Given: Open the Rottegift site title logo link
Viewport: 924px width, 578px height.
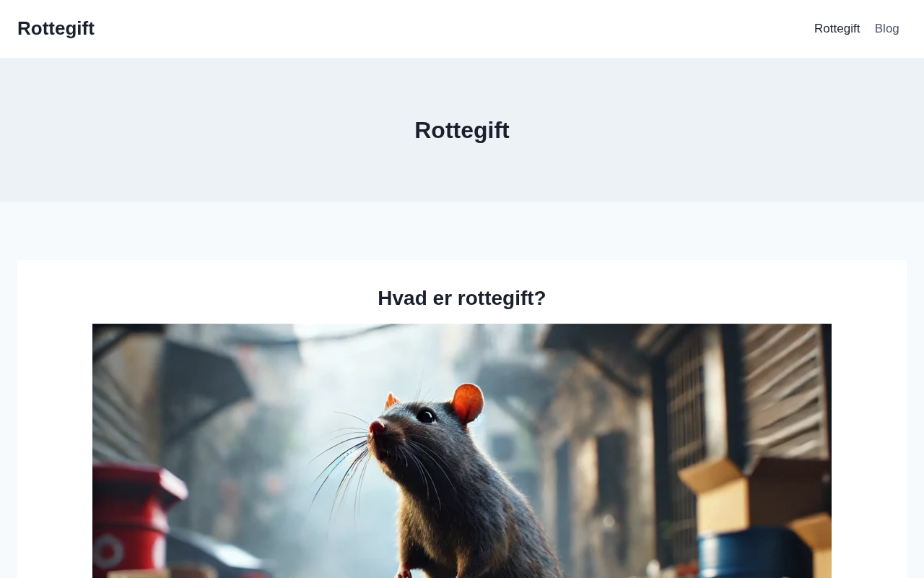Looking at the screenshot, I should (56, 28).
